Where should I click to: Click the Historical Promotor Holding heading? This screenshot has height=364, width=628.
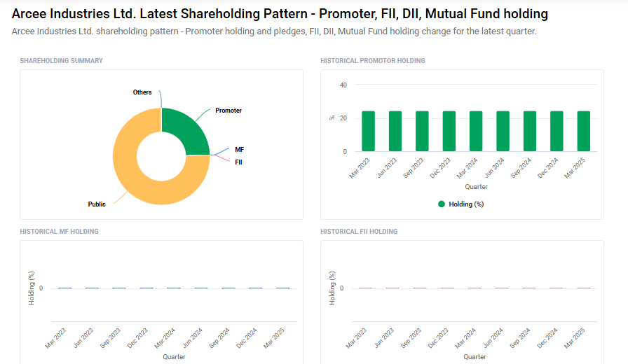pos(373,61)
